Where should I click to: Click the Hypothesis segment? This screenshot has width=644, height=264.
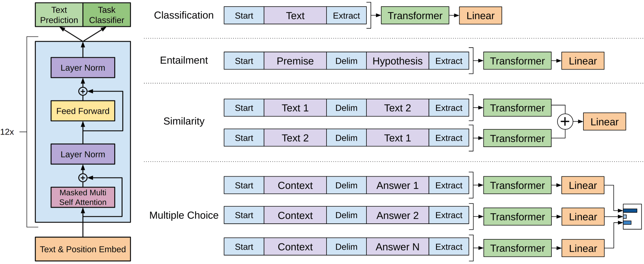(x=398, y=61)
